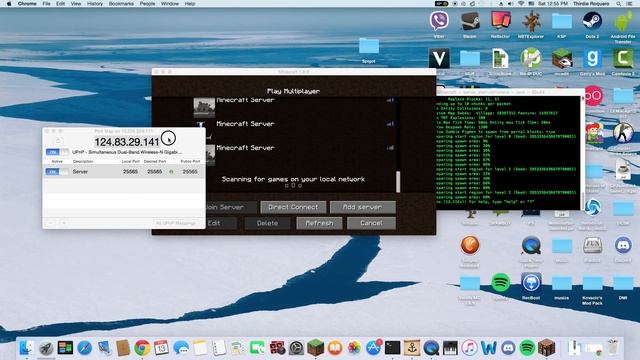Click the minus button in Port Map

pyautogui.click(x=51, y=223)
